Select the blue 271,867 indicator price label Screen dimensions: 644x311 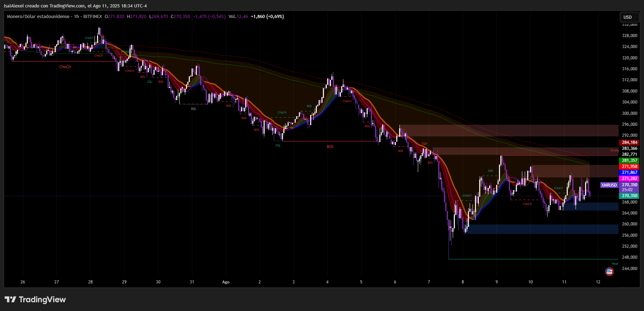coord(629,172)
